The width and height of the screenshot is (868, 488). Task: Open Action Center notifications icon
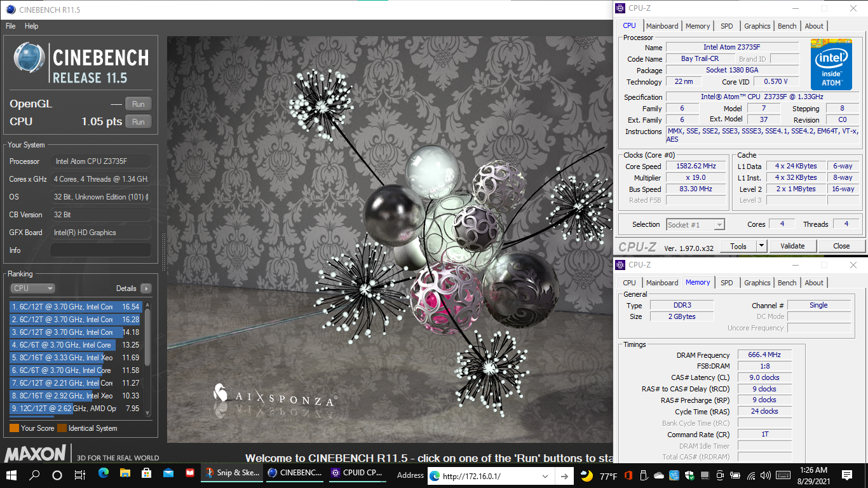[x=846, y=475]
